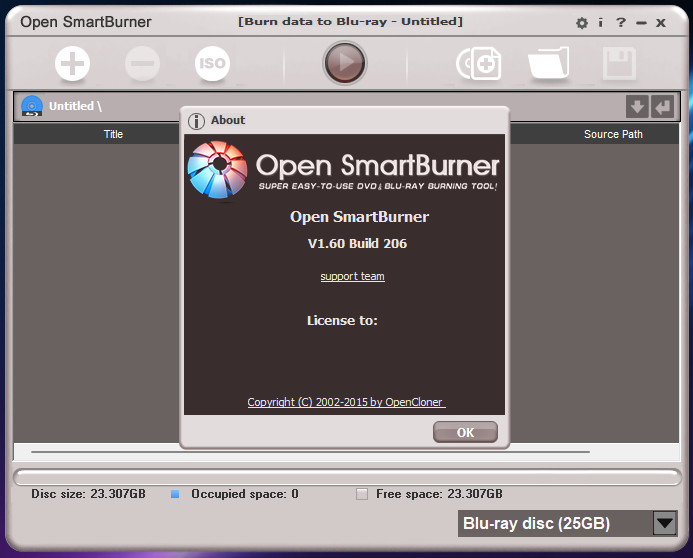Click the disc capacity progress bar
693x558 pixels.
[347, 477]
